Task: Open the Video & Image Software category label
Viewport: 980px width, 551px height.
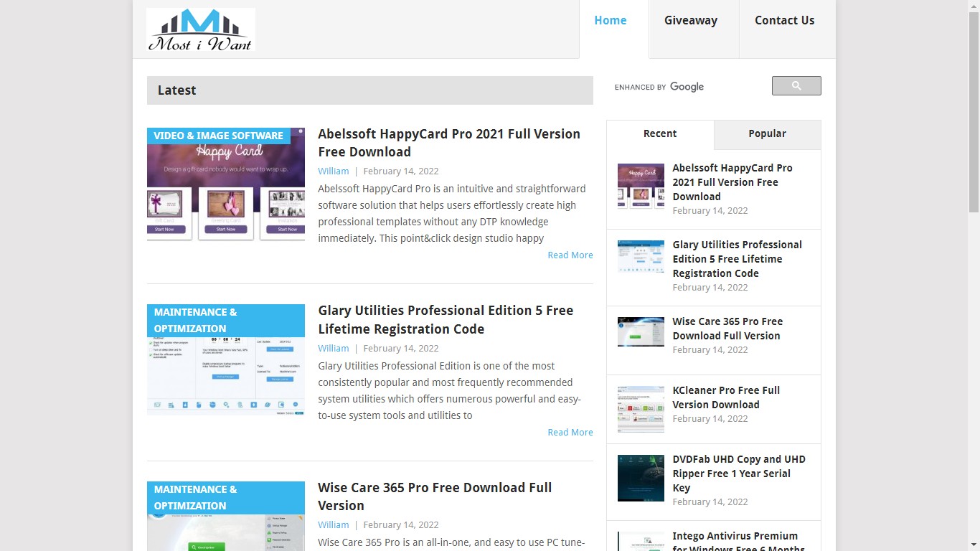Action: point(219,136)
